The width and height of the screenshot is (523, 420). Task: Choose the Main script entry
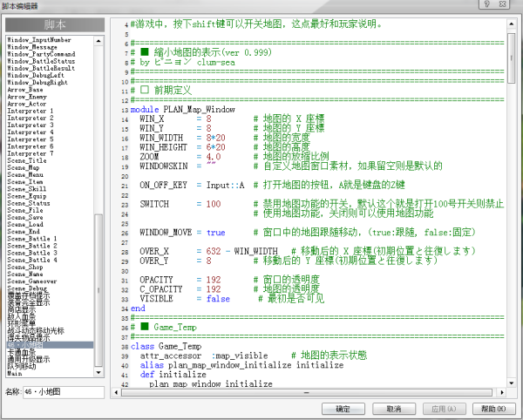pyautogui.click(x=15, y=374)
